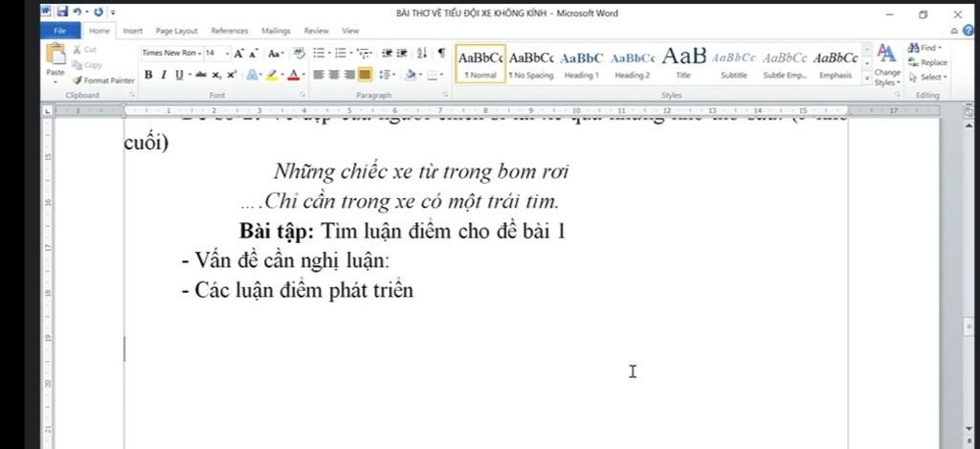Click the vertical scrollbar thumb
Image resolution: width=980 pixels, height=449 pixels.
click(x=969, y=328)
